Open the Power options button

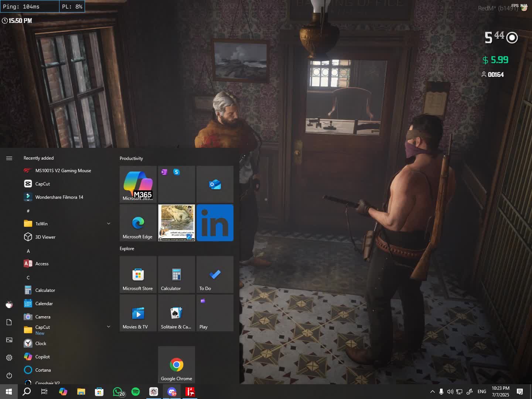9,375
